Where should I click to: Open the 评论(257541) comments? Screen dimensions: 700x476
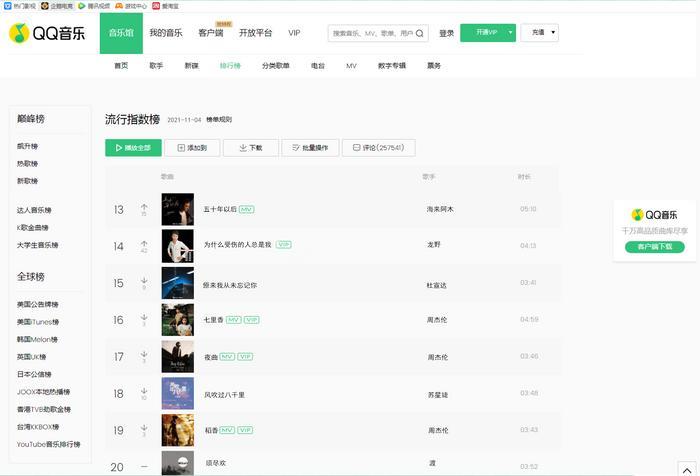[x=378, y=147]
